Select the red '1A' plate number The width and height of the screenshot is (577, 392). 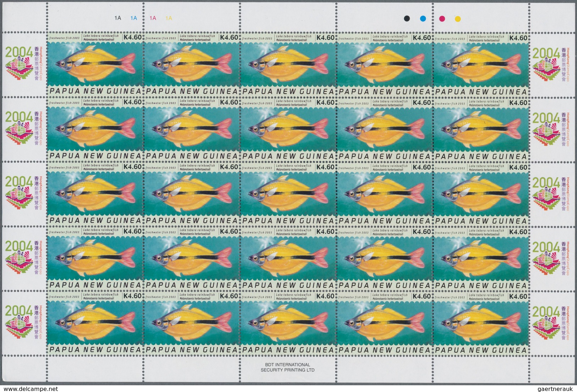click(x=153, y=18)
